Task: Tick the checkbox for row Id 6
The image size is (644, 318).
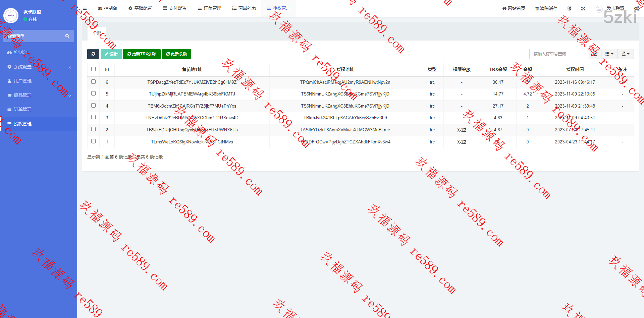Action: tap(94, 82)
